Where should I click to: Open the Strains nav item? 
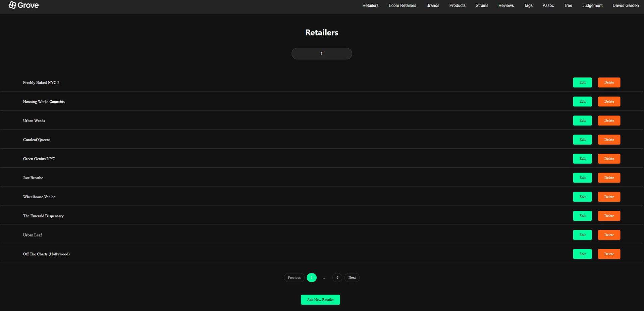(x=482, y=5)
